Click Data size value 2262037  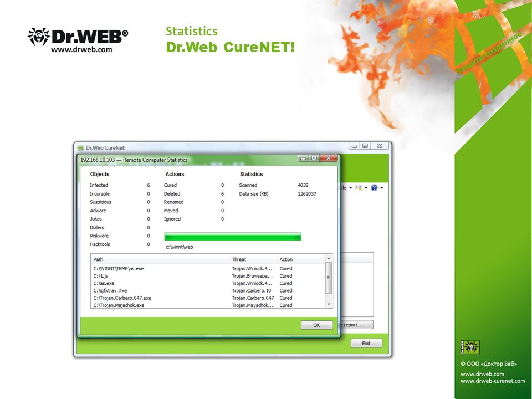coord(307,194)
